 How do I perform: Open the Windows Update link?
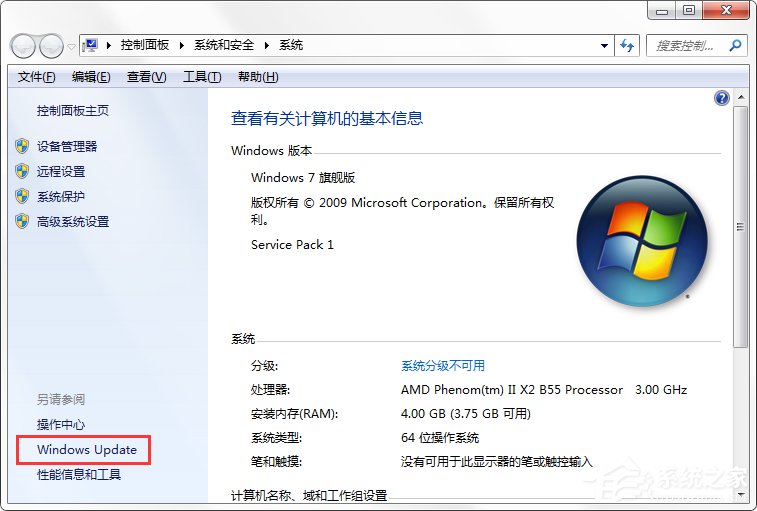tap(87, 450)
